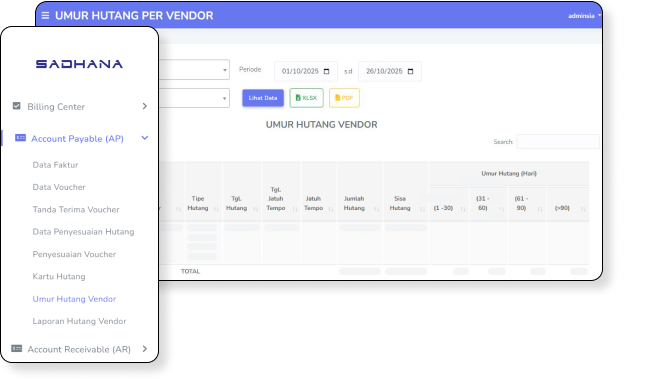653x379 pixels.
Task: Expand the Account Receivable (AR) chevron
Action: click(x=145, y=349)
